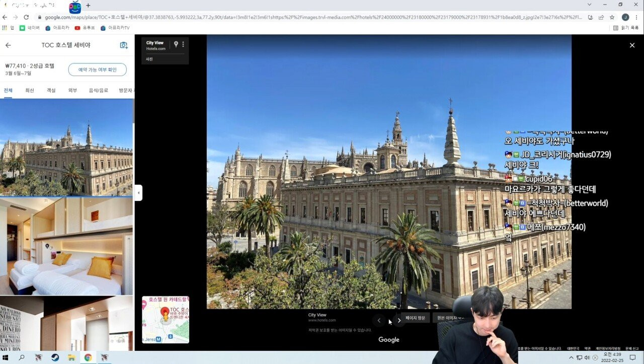Select the 음식/음료 photo tab

click(x=98, y=90)
